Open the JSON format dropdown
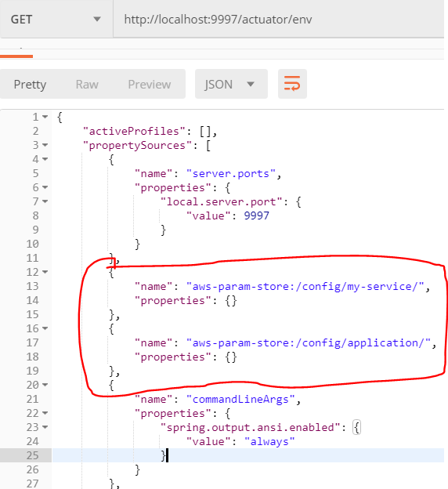Viewport: 448px width, 489px height. click(231, 84)
